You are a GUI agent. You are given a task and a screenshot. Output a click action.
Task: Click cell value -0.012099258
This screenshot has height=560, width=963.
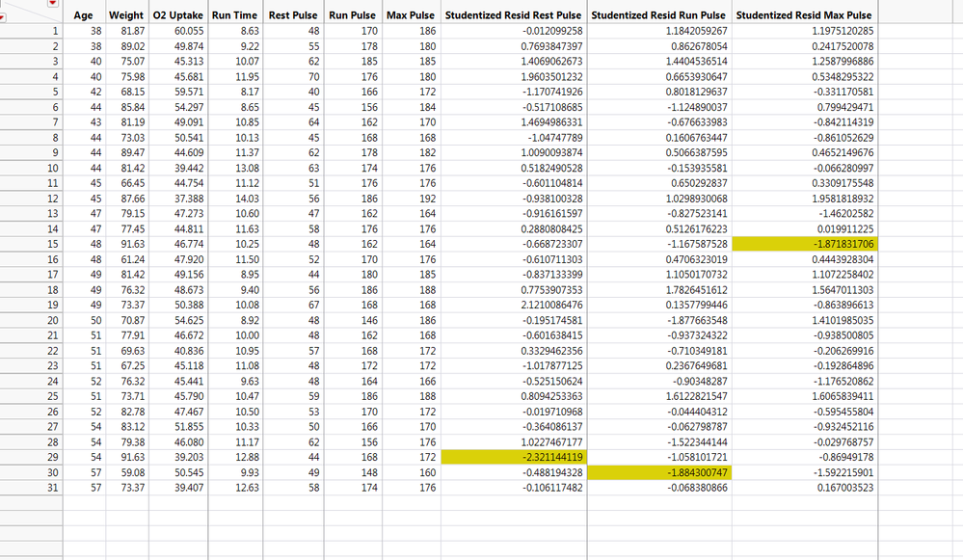pos(552,31)
